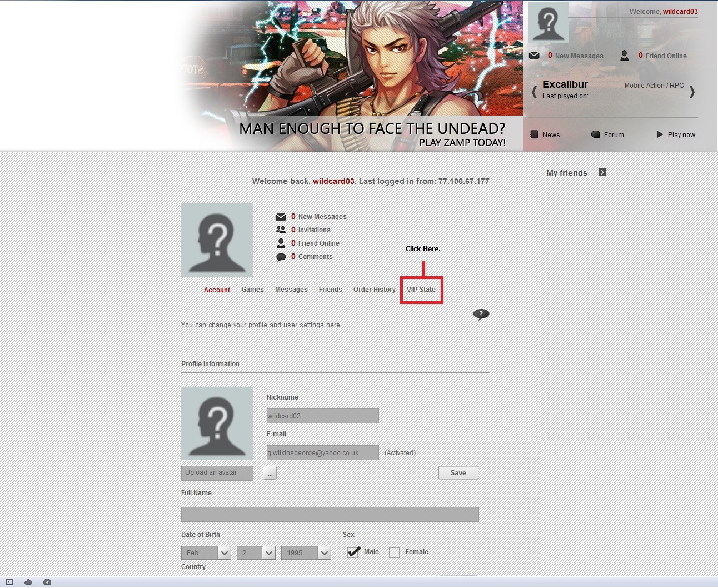This screenshot has height=588, width=718.
Task: Open the birth day dropdown
Action: (256, 553)
